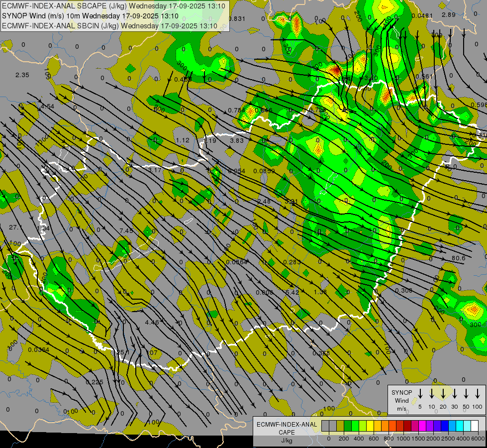Click the 80.6 value label on map
The height and width of the screenshot is (448, 487).
458,258
